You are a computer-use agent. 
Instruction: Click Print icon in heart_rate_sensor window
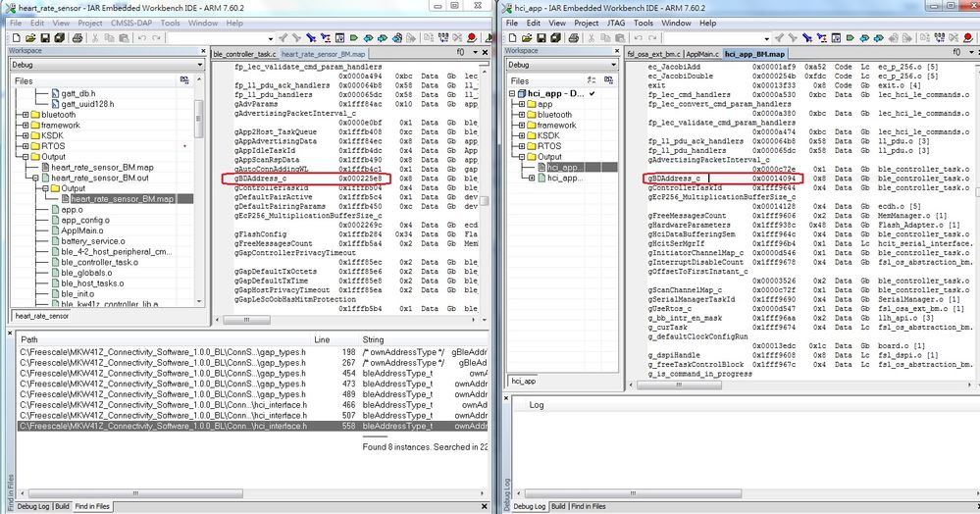pos(77,38)
